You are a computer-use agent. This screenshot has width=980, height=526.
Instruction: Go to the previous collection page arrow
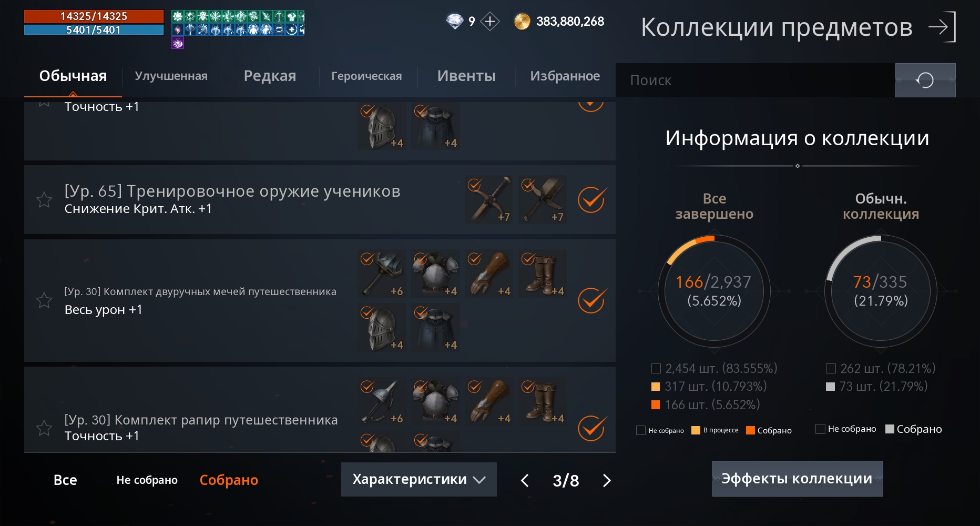click(x=525, y=480)
